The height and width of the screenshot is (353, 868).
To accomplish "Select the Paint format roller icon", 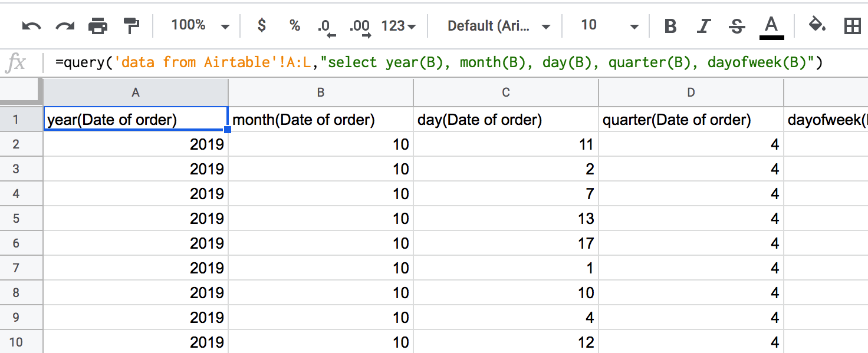I will tap(131, 26).
